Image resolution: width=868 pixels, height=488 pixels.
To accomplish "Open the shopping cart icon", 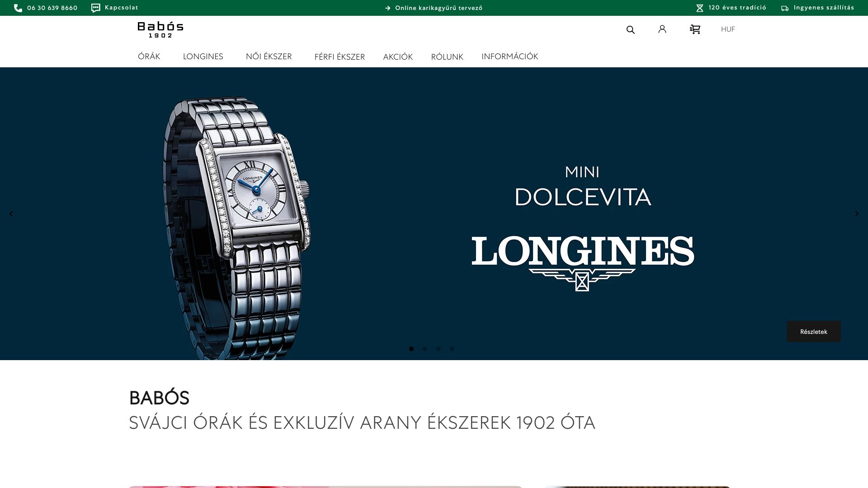I will pyautogui.click(x=695, y=29).
